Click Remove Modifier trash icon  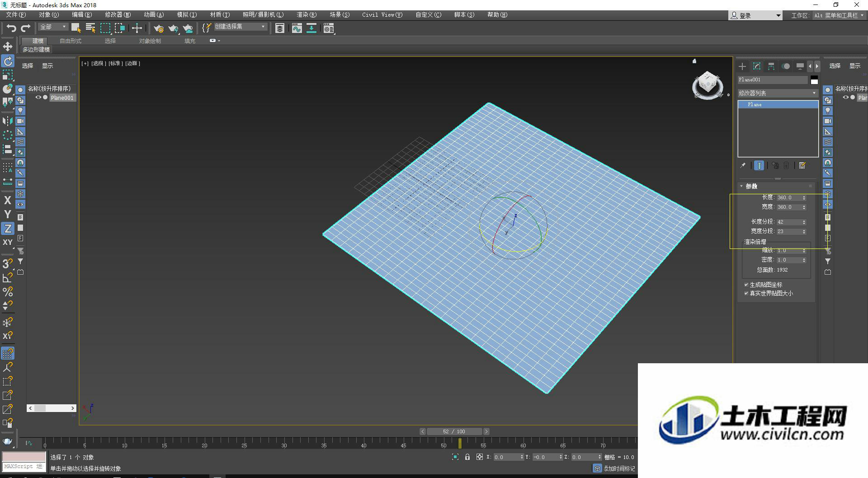tap(786, 166)
